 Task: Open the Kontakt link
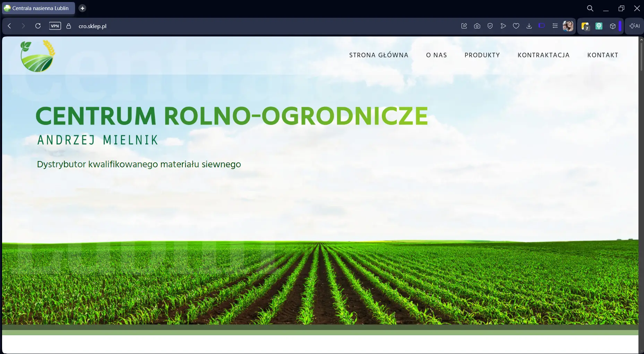(x=603, y=55)
